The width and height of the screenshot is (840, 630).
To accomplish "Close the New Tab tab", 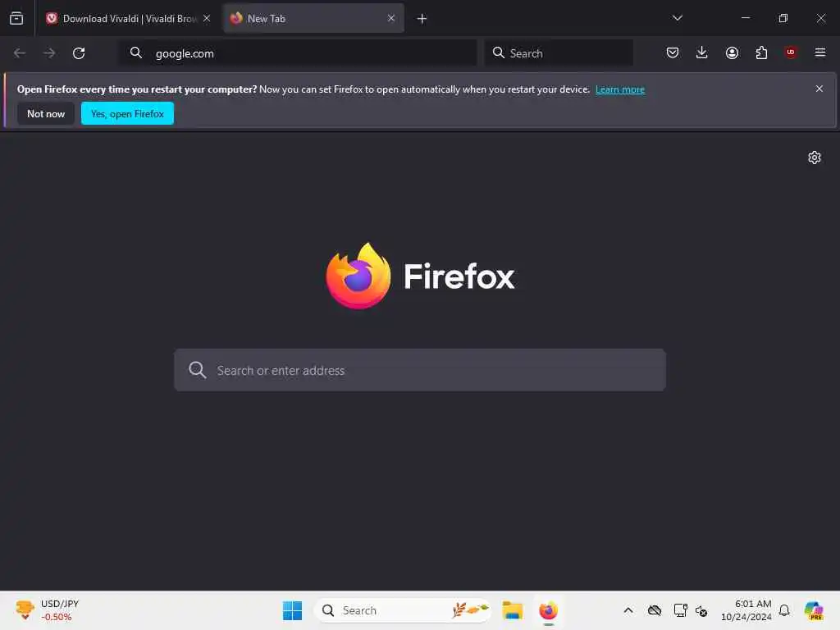I will pyautogui.click(x=391, y=18).
